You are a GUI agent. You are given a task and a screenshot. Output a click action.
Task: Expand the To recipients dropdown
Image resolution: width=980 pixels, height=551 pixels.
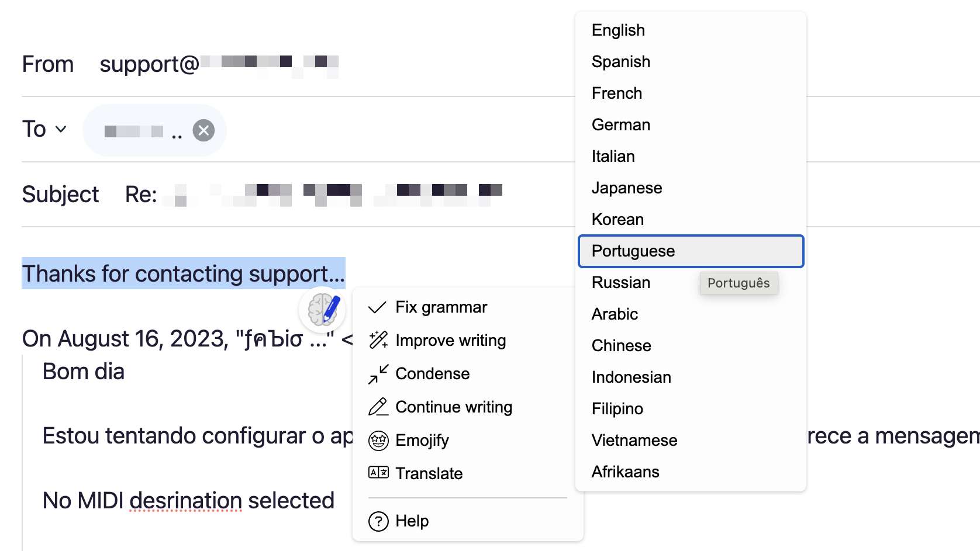(61, 129)
